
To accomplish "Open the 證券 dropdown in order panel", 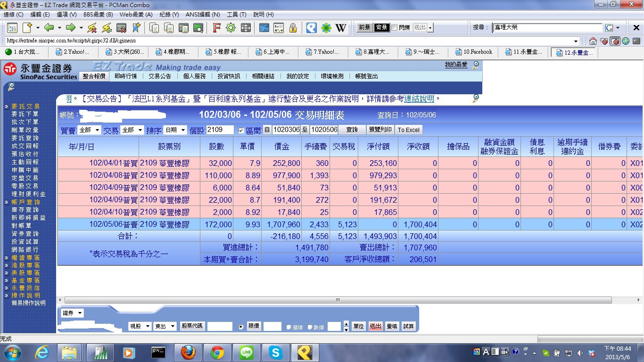I will (72, 313).
